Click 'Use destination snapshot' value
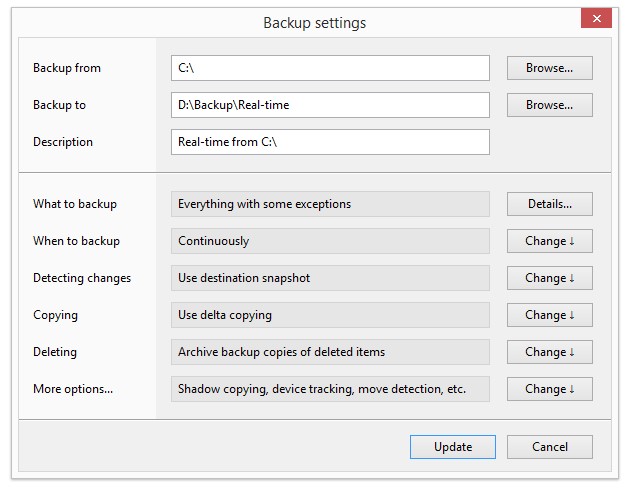Viewport: 630px width, 490px height. (330, 278)
